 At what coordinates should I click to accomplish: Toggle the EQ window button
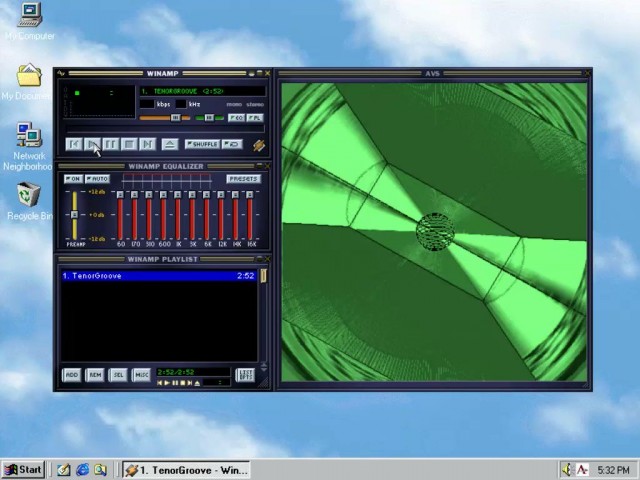click(x=235, y=118)
